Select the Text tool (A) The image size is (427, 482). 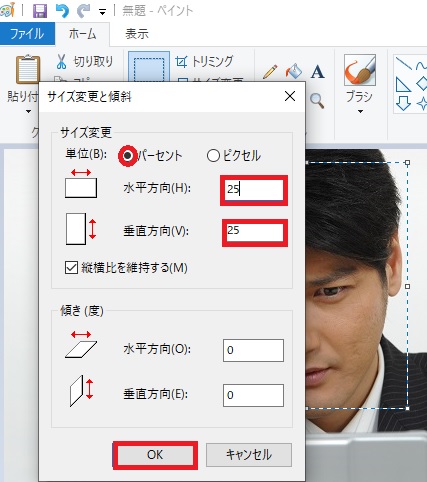coord(317,72)
